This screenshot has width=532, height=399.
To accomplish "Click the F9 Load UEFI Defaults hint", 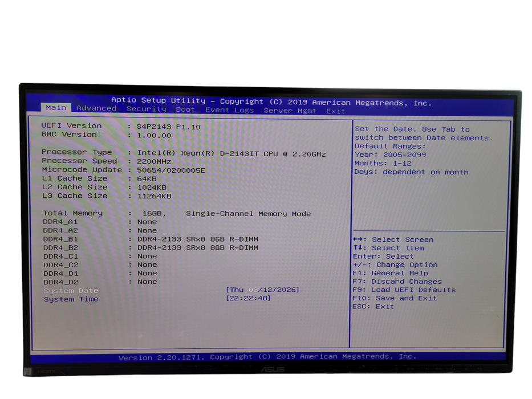I will click(x=403, y=290).
